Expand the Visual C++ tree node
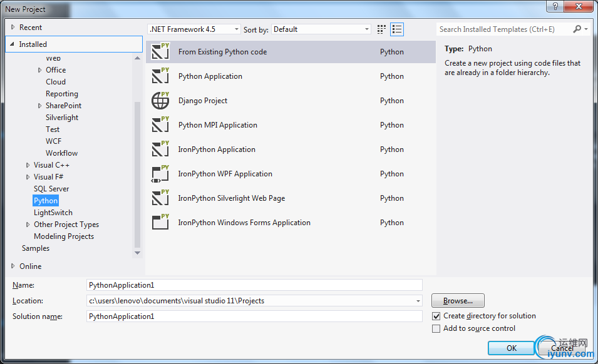Viewport: 598px width, 364px height. pos(28,165)
